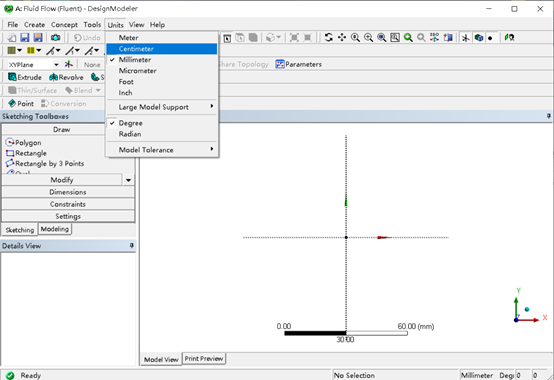Open the Constraints toolbox

pyautogui.click(x=68, y=204)
